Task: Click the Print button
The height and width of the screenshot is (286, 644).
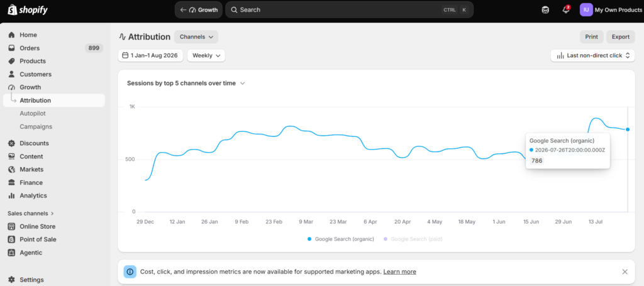Action: point(591,37)
